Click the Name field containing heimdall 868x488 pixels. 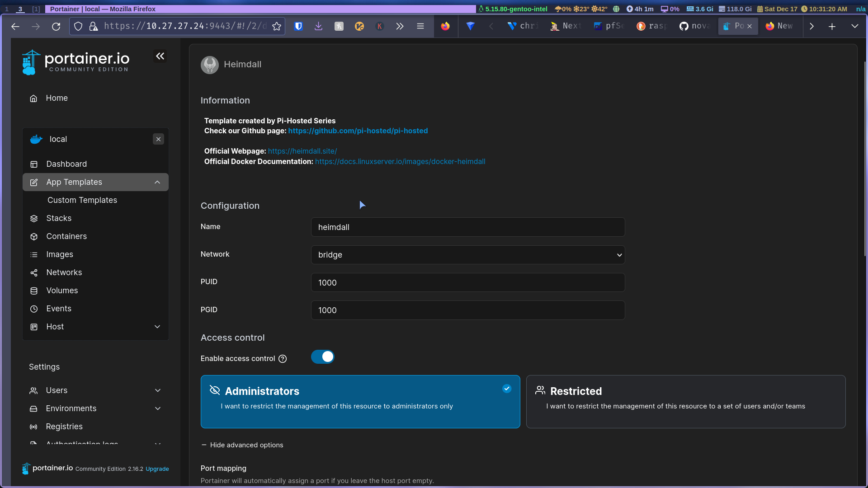468,227
